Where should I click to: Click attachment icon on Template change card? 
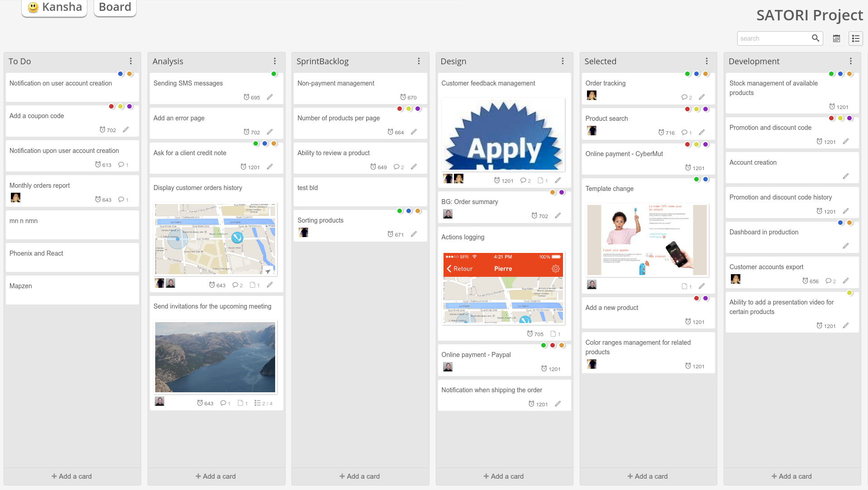tap(687, 286)
